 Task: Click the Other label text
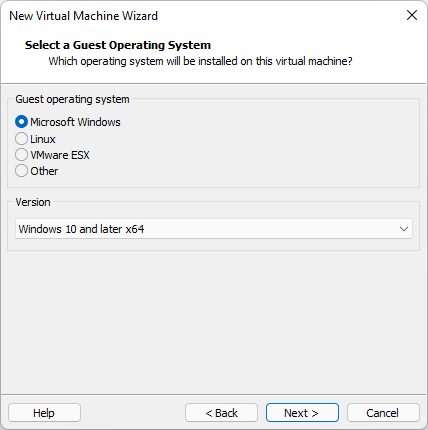[x=44, y=171]
